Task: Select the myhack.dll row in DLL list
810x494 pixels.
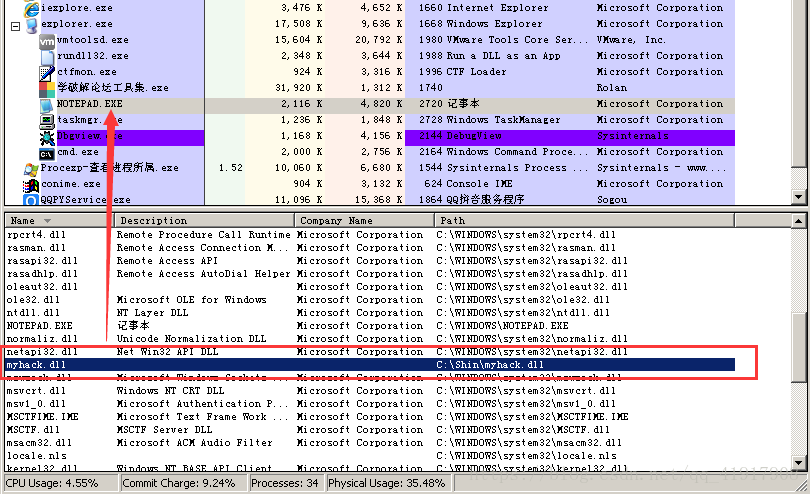Action: click(369, 365)
